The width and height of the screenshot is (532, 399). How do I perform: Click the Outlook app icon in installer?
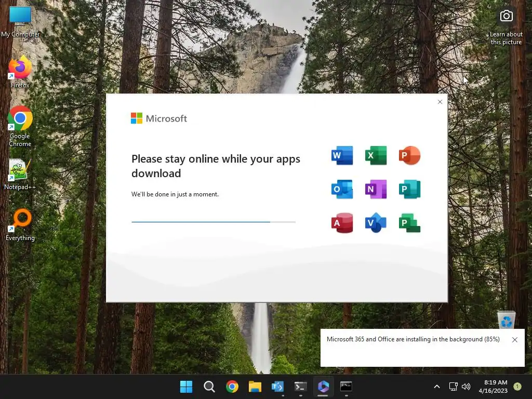point(342,189)
